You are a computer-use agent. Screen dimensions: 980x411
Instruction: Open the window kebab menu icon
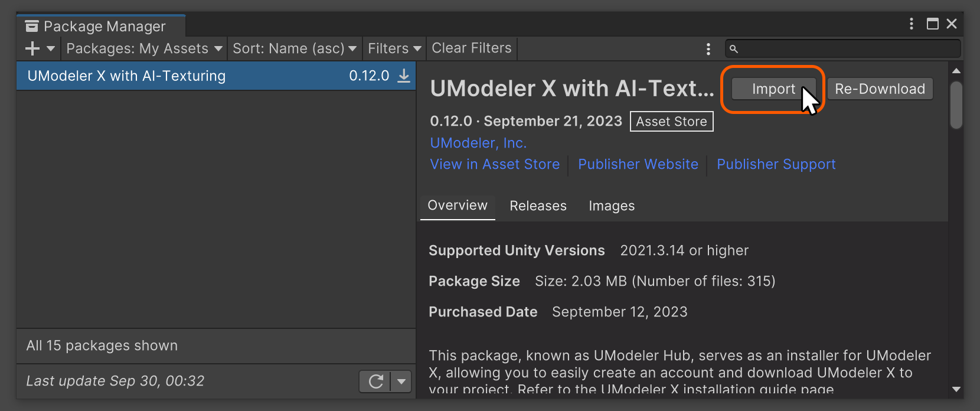click(x=912, y=24)
